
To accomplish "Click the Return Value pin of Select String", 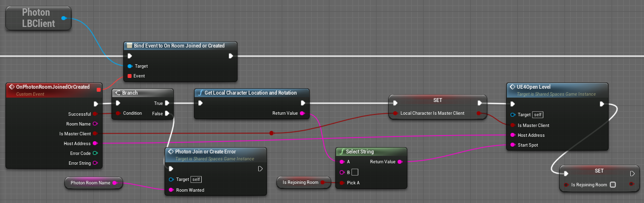I will click(x=400, y=161).
